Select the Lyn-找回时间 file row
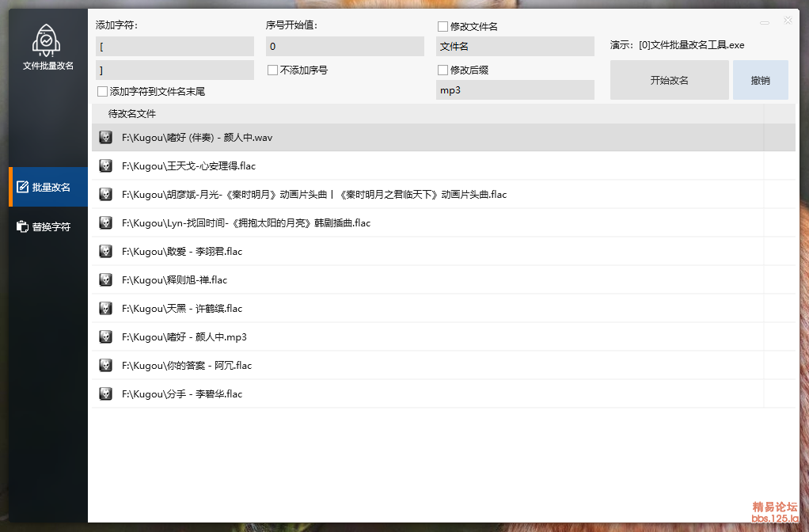Image resolution: width=809 pixels, height=532 pixels. point(444,223)
